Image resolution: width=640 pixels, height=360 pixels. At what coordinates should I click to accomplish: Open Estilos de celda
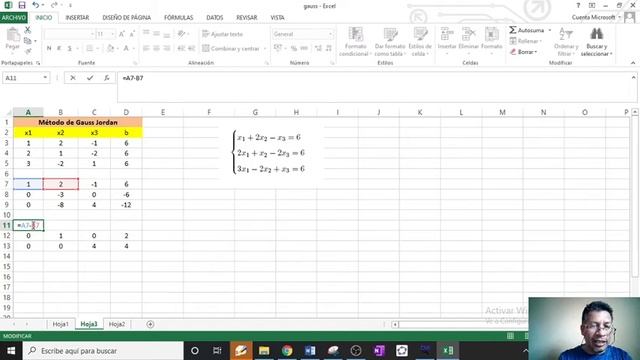coord(420,42)
